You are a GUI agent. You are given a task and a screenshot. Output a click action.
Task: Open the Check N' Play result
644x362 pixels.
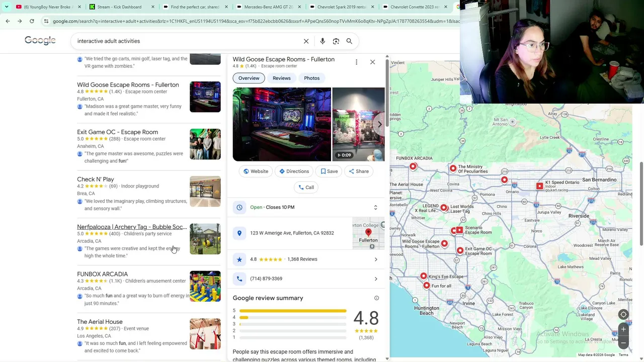(96, 179)
